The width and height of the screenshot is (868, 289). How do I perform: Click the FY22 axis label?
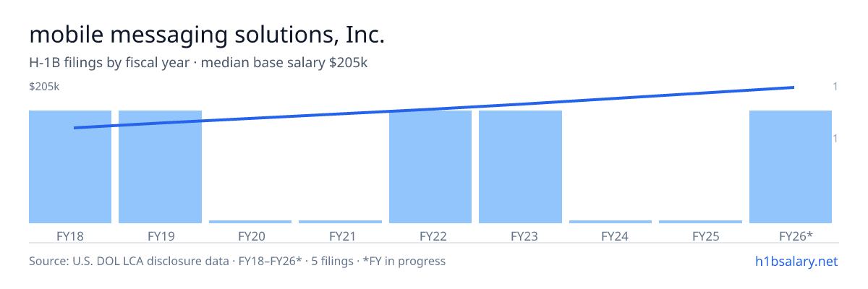click(430, 236)
